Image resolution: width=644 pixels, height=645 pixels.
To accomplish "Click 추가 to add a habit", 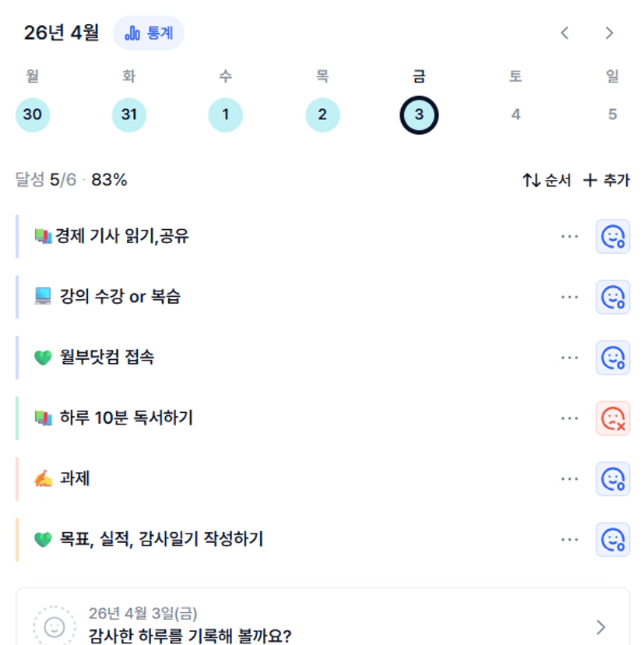I will point(607,181).
